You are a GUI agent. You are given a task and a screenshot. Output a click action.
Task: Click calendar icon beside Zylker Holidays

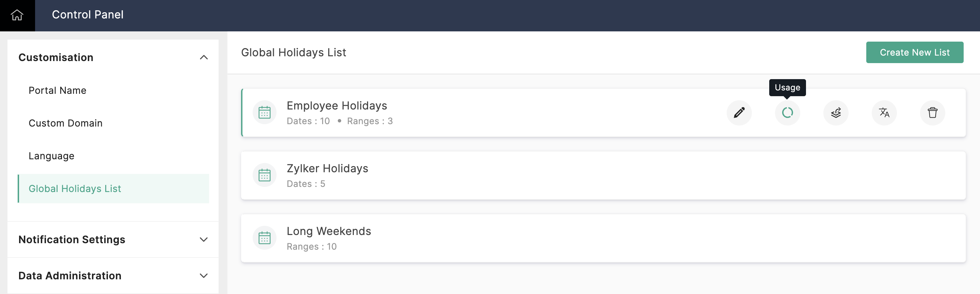[264, 176]
